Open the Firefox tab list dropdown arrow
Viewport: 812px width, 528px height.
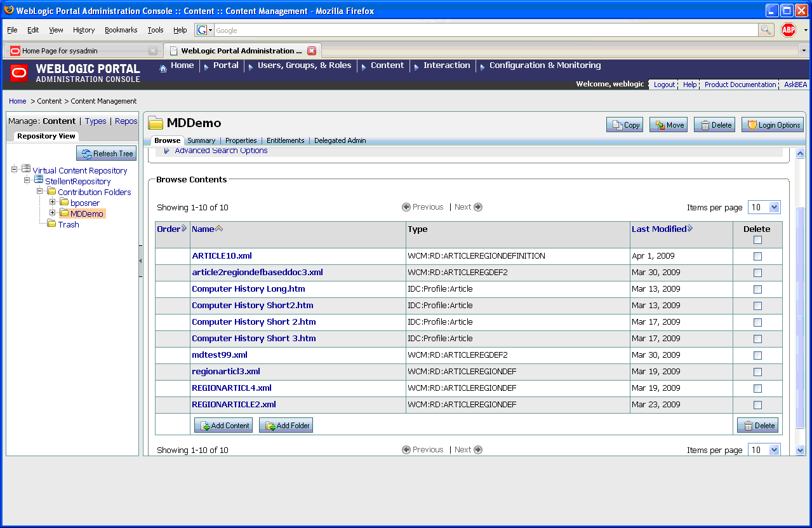[x=804, y=50]
